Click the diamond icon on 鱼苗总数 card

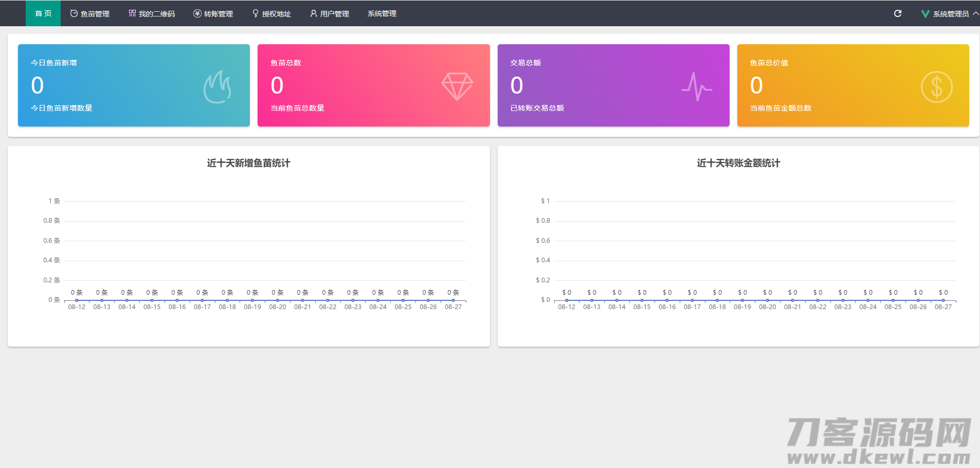[x=457, y=86]
